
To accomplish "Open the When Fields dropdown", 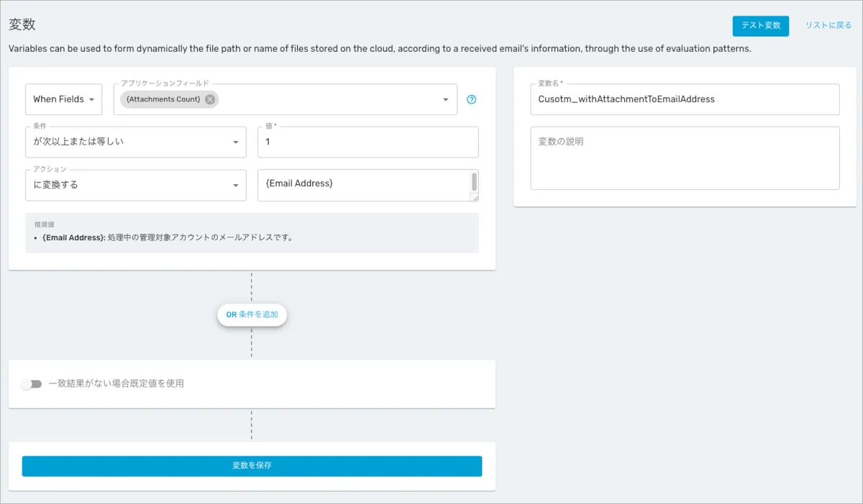I will click(x=63, y=99).
